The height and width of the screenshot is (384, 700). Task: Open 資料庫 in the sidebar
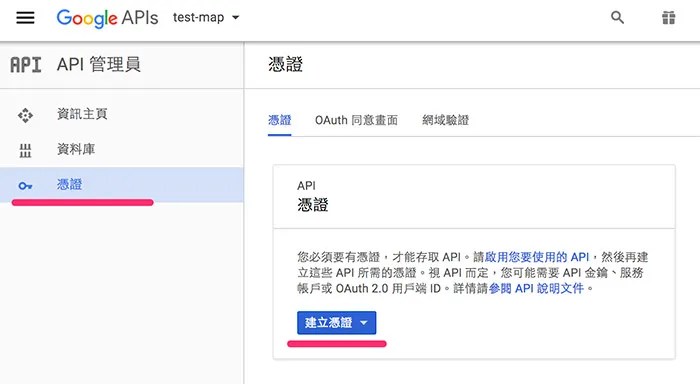[76, 149]
